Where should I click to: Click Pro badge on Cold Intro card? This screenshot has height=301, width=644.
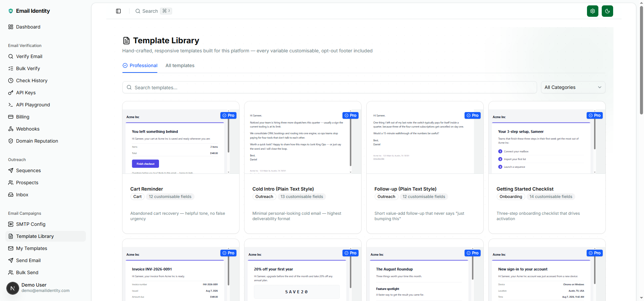coord(351,115)
